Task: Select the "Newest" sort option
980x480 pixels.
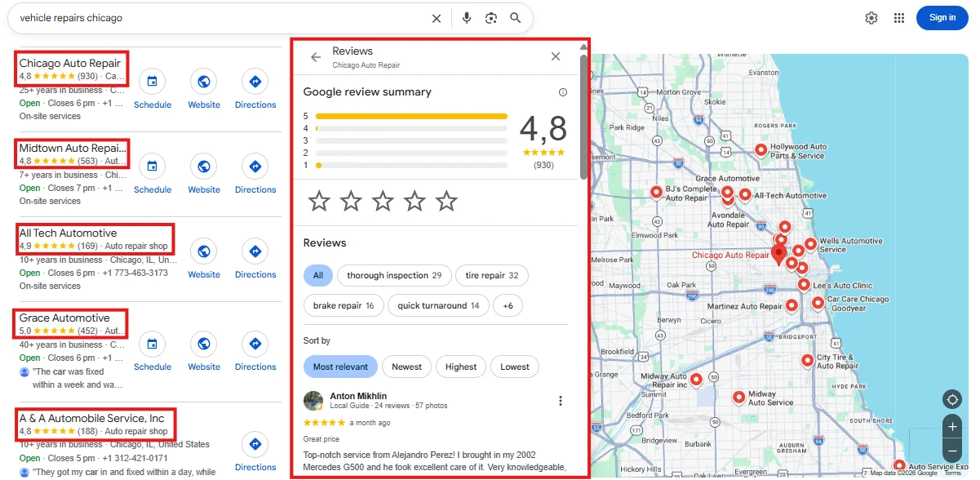Action: point(406,367)
